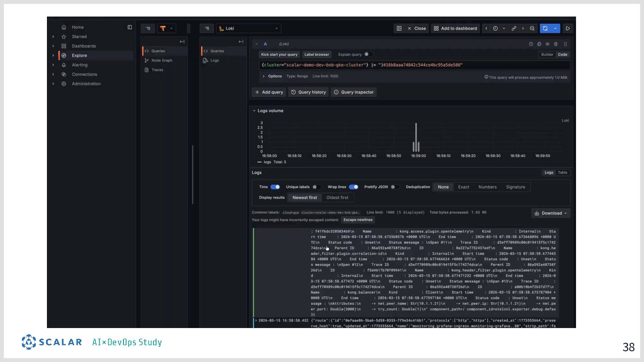Open the Download logs dropdown

[551, 213]
